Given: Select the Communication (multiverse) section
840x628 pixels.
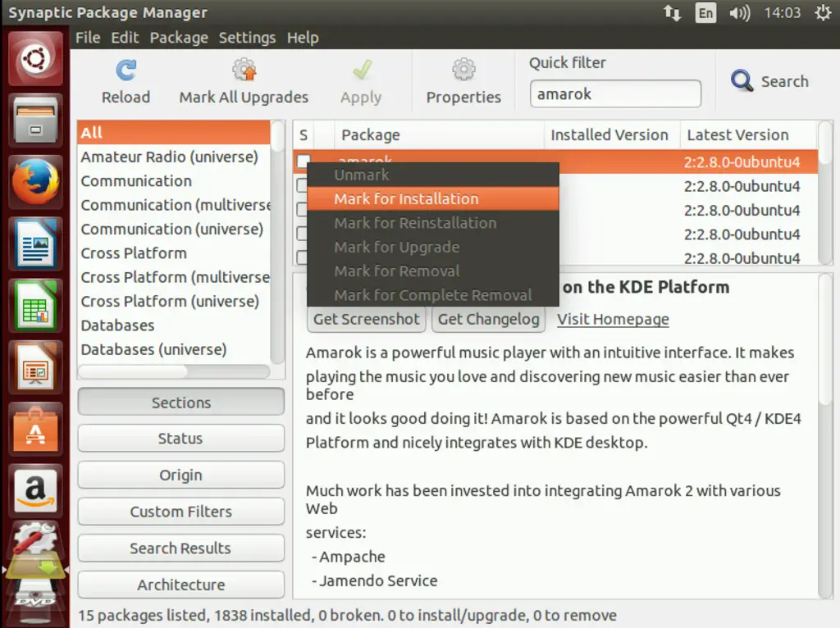Looking at the screenshot, I should tap(174, 204).
